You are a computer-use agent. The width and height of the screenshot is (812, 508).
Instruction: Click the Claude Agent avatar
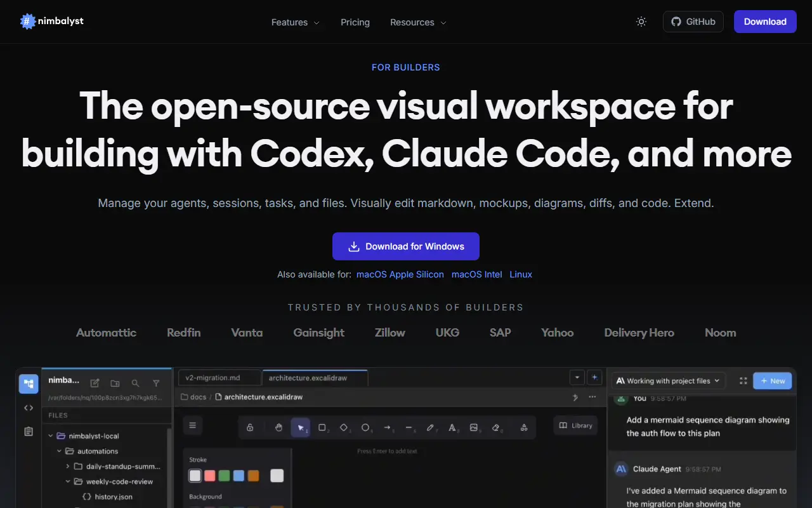621,469
